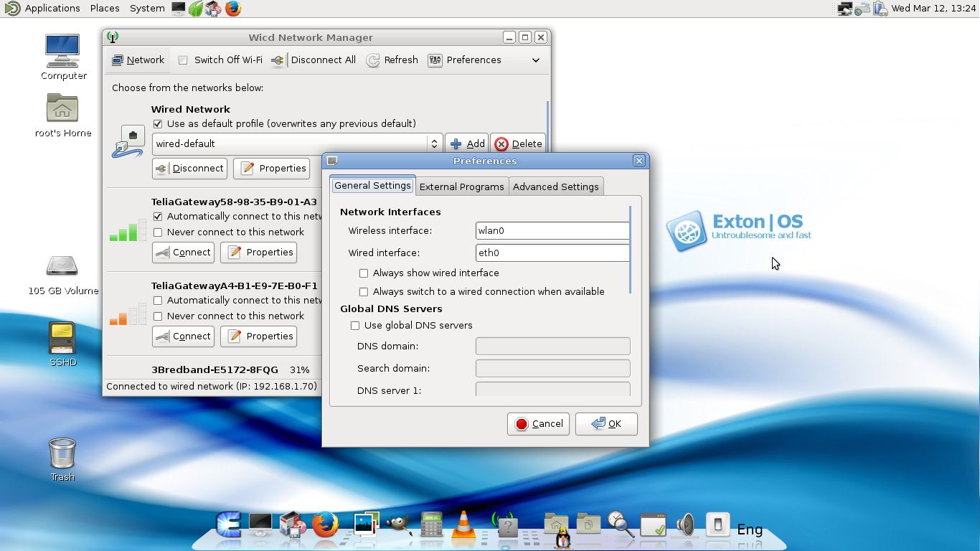The height and width of the screenshot is (551, 980).
Task: Enable Always switch to wired connection
Action: pos(364,292)
